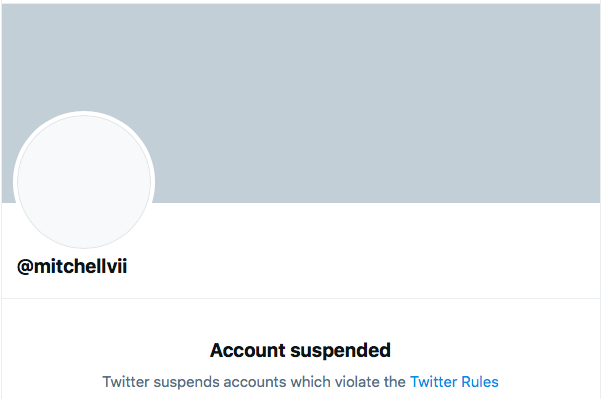
Task: Click the word "the" before Twitter Rules
Action: (x=394, y=382)
